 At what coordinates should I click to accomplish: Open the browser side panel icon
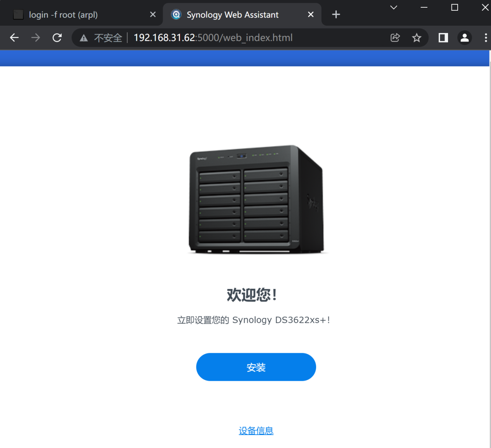click(443, 38)
